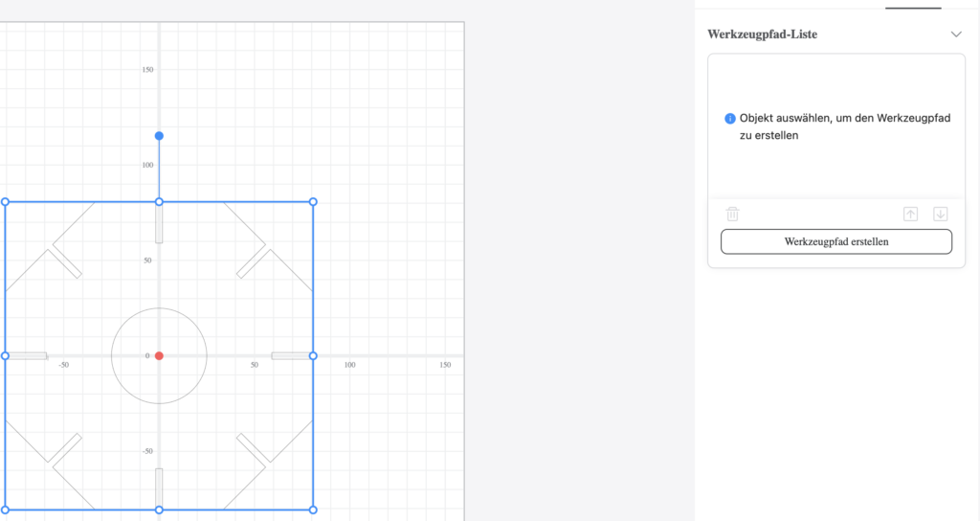Select the top vertical slot rectangle
The image size is (980, 521).
pyautogui.click(x=159, y=226)
